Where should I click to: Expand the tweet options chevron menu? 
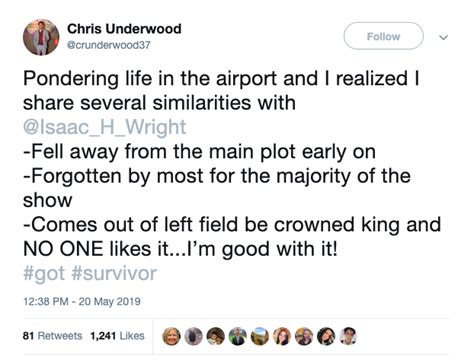[443, 37]
